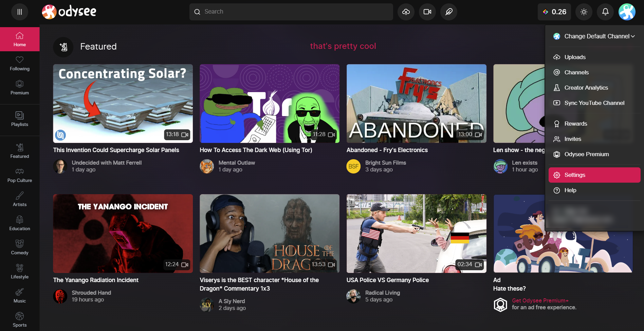Image resolution: width=644 pixels, height=331 pixels.
Task: Play the Abandoned Fry's Electronics thumbnail
Action: (416, 104)
